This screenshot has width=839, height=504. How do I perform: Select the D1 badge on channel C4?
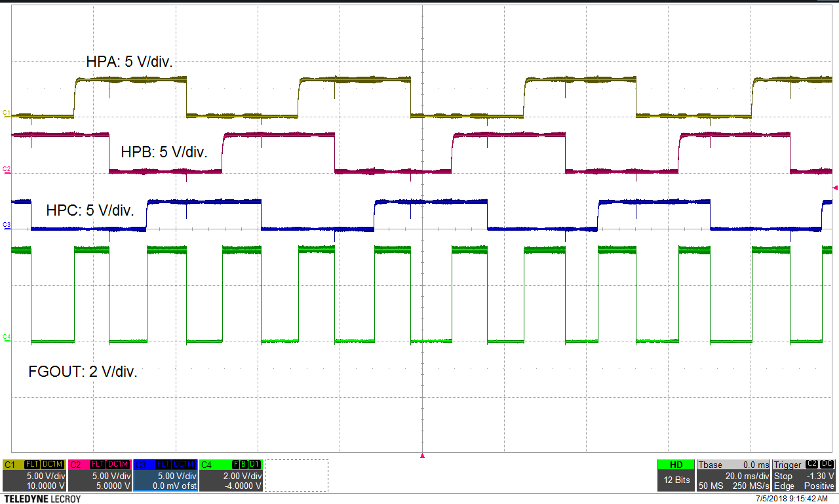point(253,465)
